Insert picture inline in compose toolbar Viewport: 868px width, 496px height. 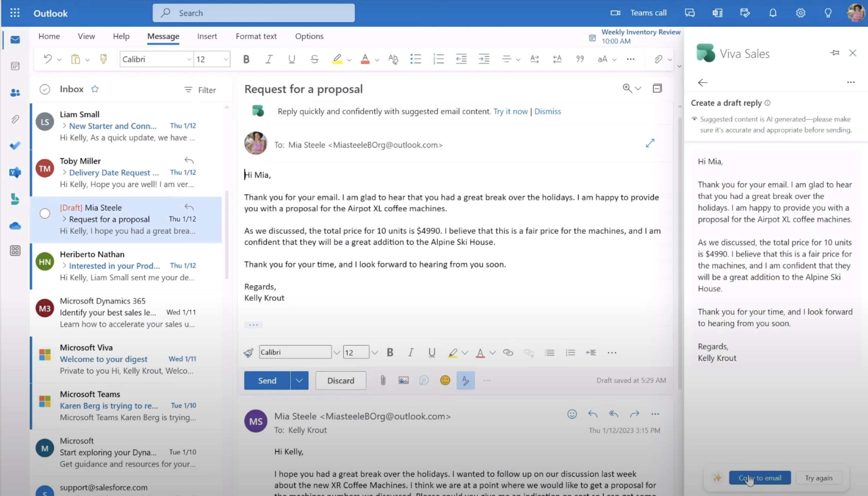(403, 380)
